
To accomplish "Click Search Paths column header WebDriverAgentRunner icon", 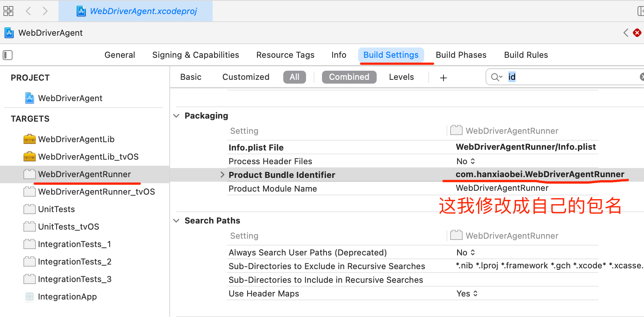I will (x=456, y=235).
